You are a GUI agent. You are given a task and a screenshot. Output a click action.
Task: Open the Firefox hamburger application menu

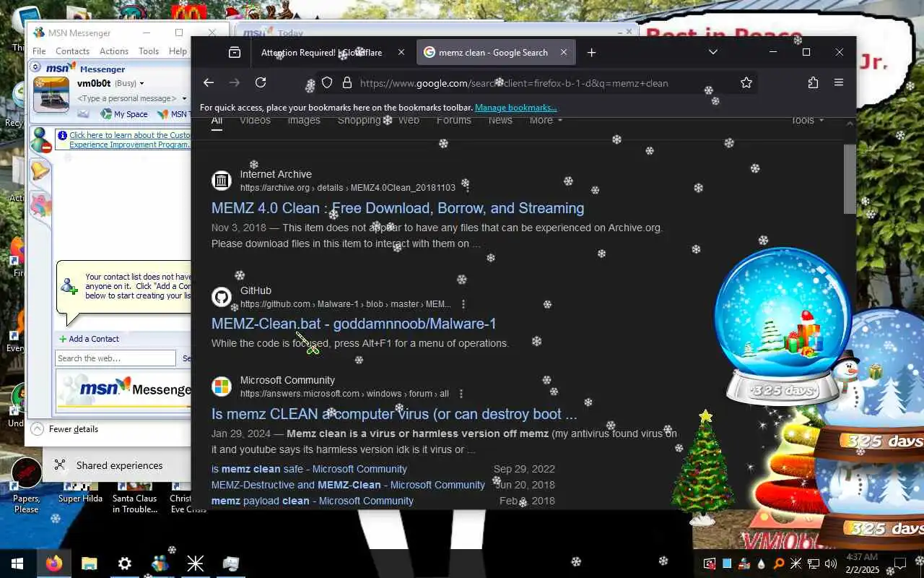pos(839,83)
